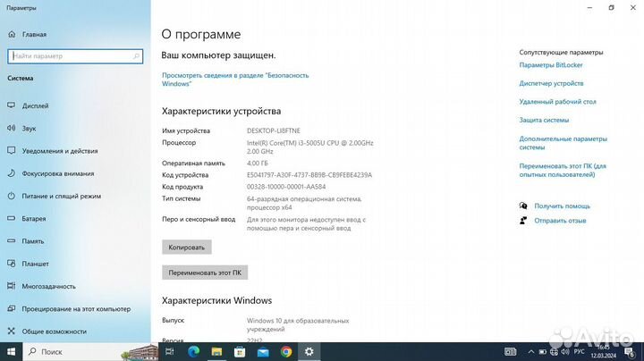
Task: Focus the Найти параметр search field
Action: click(75, 56)
